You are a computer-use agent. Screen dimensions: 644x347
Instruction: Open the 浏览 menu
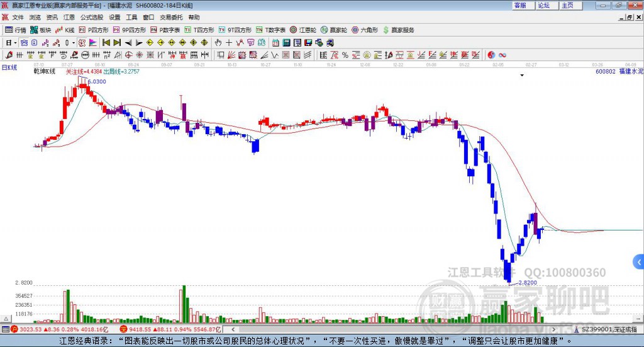pos(35,17)
